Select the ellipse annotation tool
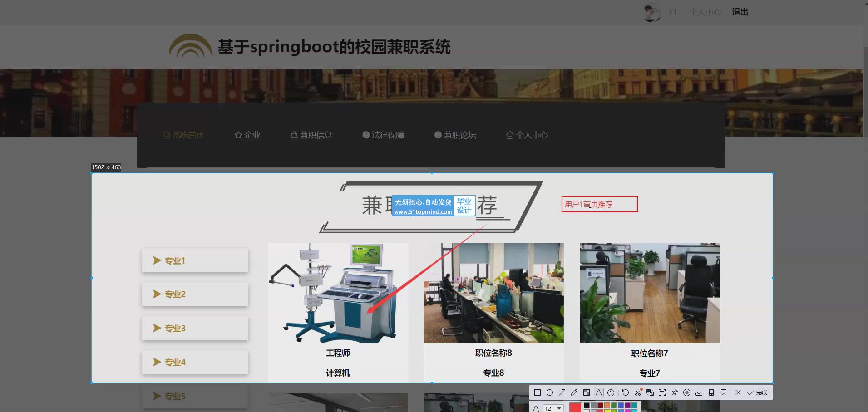This screenshot has height=412, width=868. (550, 392)
